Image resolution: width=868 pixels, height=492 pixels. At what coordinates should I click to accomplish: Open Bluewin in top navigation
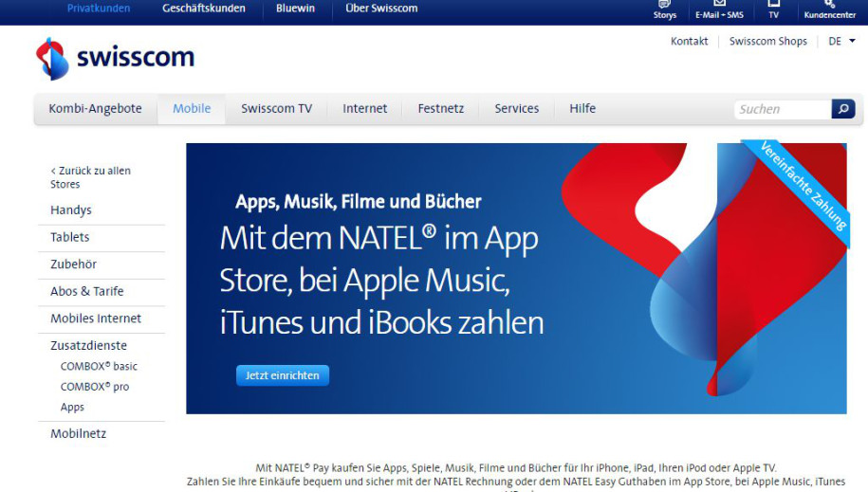pyautogui.click(x=296, y=9)
